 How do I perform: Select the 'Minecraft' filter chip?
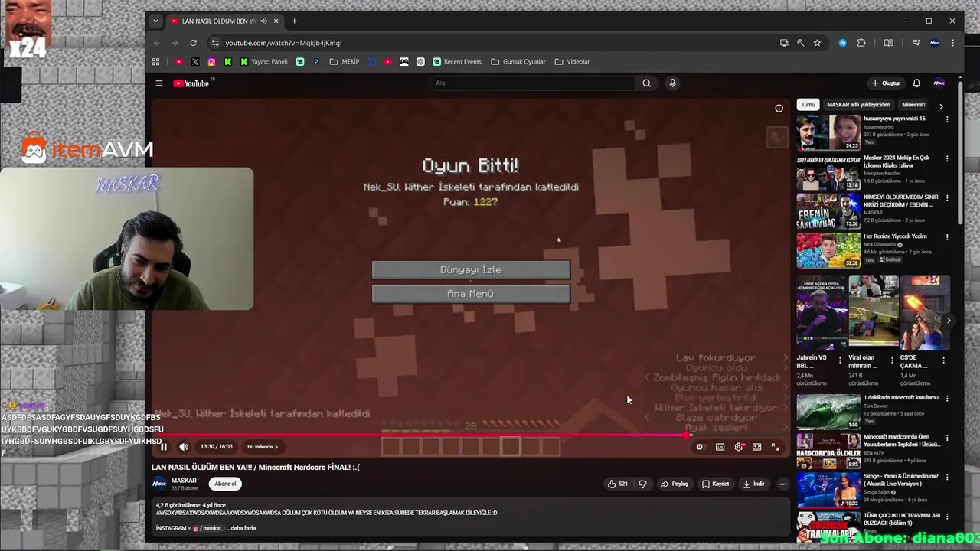[913, 105]
